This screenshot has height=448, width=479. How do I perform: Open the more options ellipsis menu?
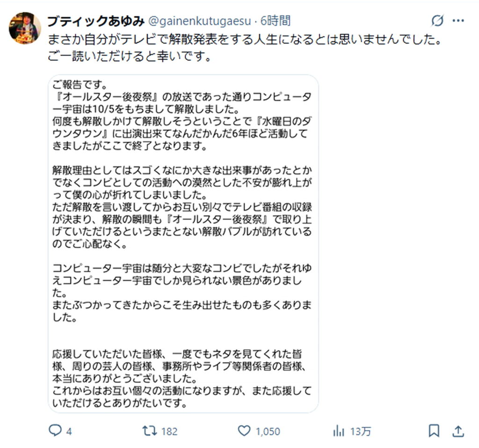458,21
